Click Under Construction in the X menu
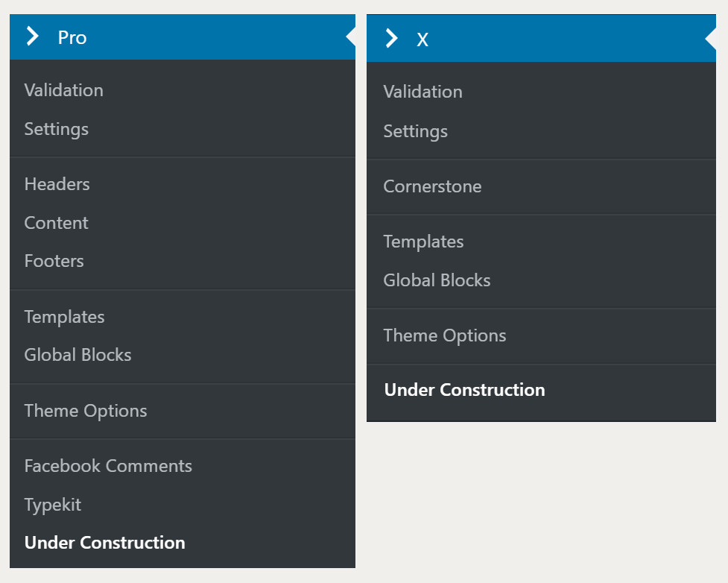The image size is (728, 583). [465, 390]
